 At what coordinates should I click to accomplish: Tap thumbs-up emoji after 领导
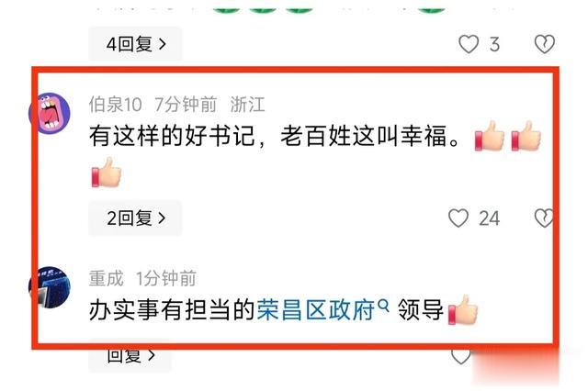[463, 309]
